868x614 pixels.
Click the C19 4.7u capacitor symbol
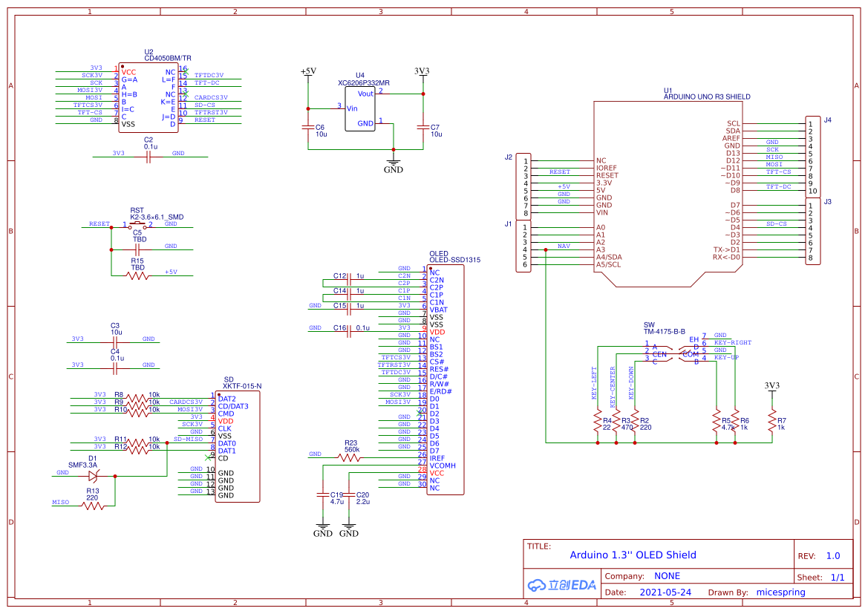[x=322, y=494]
